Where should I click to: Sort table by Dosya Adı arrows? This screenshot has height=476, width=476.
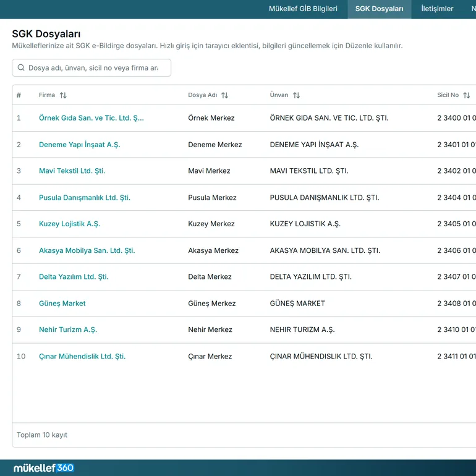(x=224, y=95)
